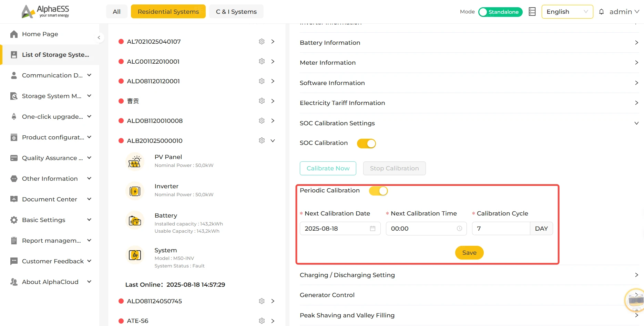Click the Next Calibration Time field
Viewport: 644px width, 326px height.
tap(426, 229)
